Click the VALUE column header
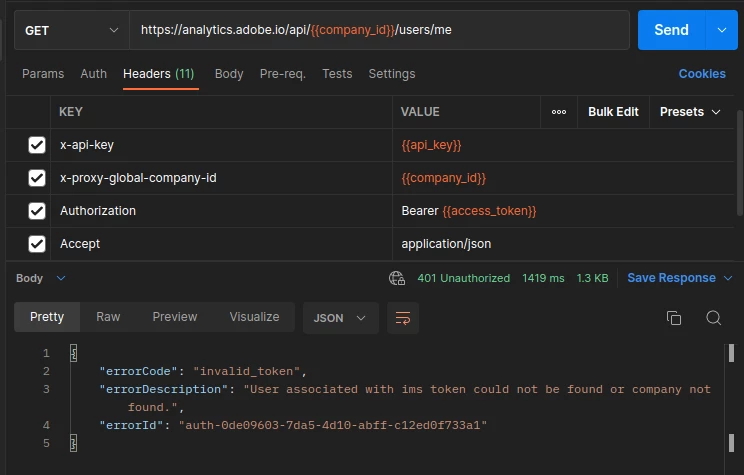The width and height of the screenshot is (744, 475). click(x=420, y=112)
